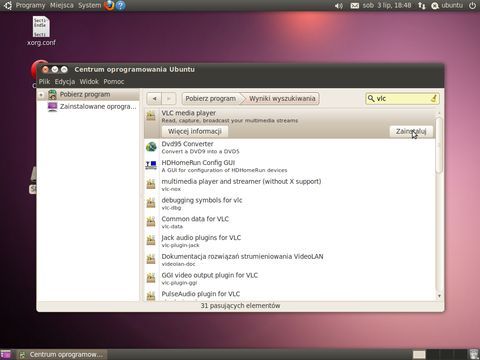
Task: Select GGI video output plugin for VLC
Action: (x=290, y=278)
